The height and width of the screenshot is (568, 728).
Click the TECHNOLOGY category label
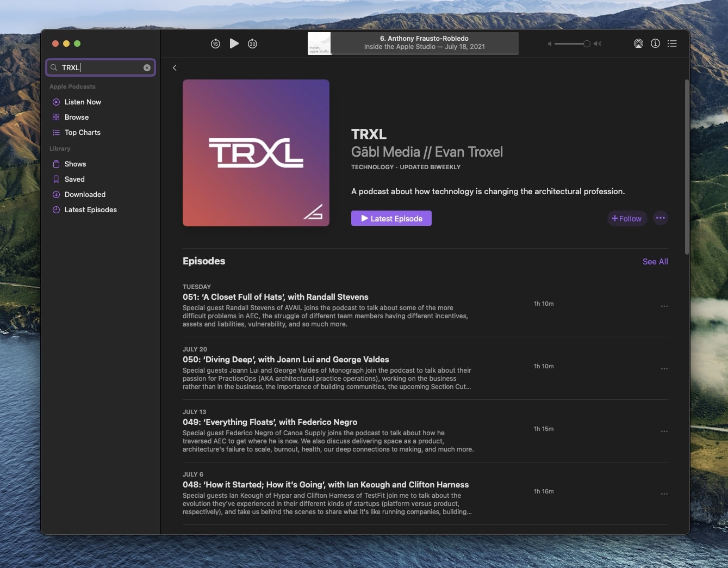pos(372,167)
